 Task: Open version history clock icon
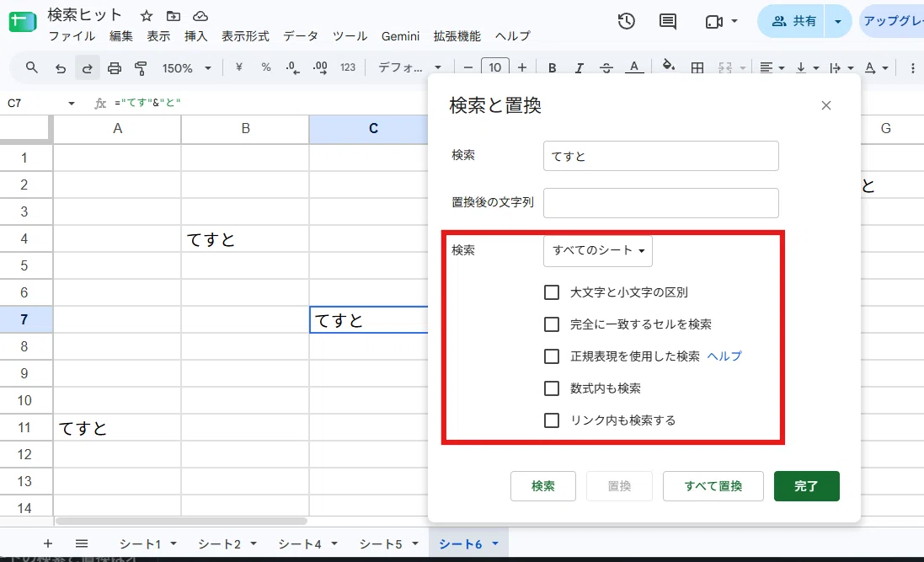pos(627,22)
